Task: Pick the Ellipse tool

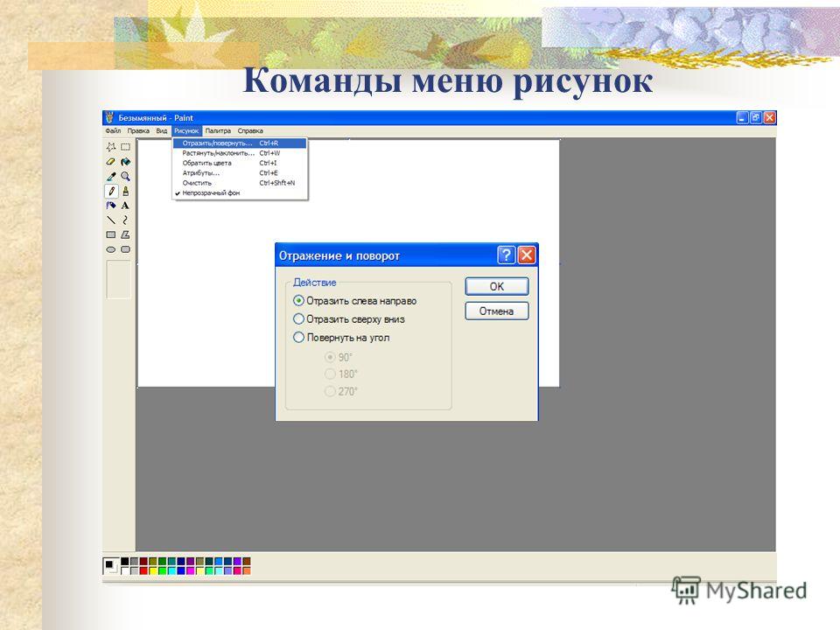Action: pyautogui.click(x=111, y=249)
